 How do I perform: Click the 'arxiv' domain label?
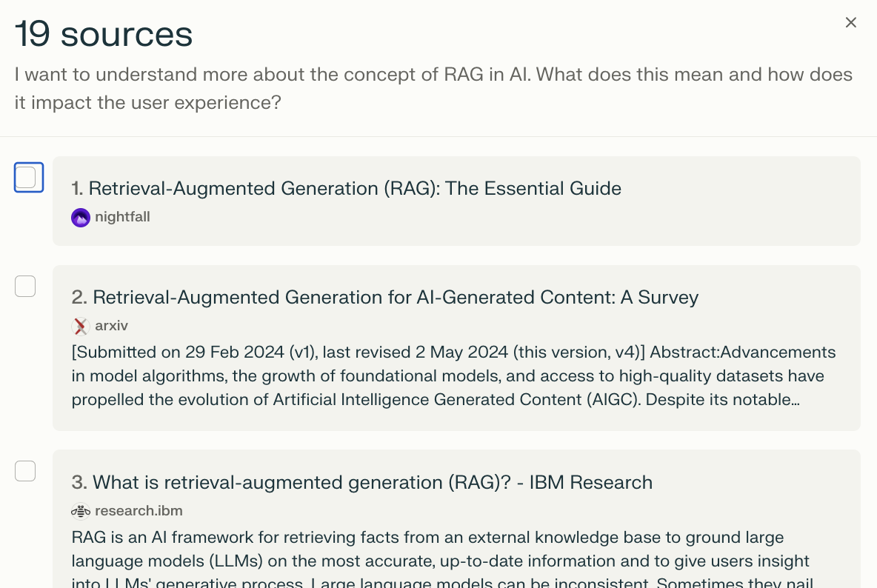point(112,326)
